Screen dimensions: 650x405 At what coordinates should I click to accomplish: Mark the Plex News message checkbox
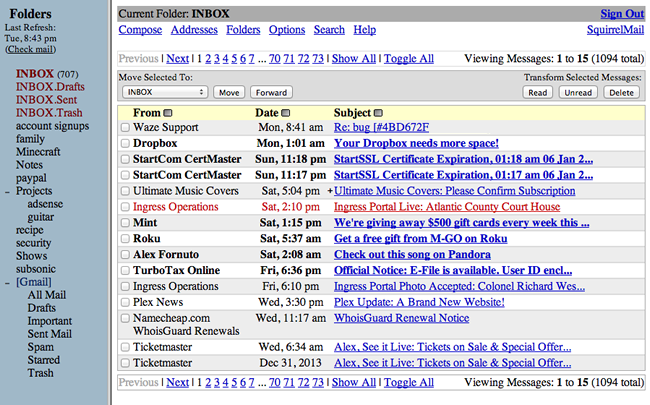click(x=125, y=302)
